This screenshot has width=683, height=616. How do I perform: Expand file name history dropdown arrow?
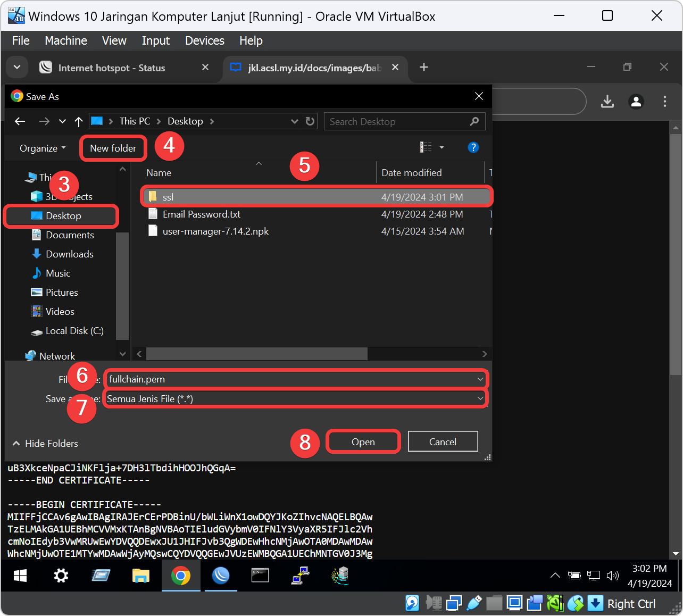click(x=480, y=379)
